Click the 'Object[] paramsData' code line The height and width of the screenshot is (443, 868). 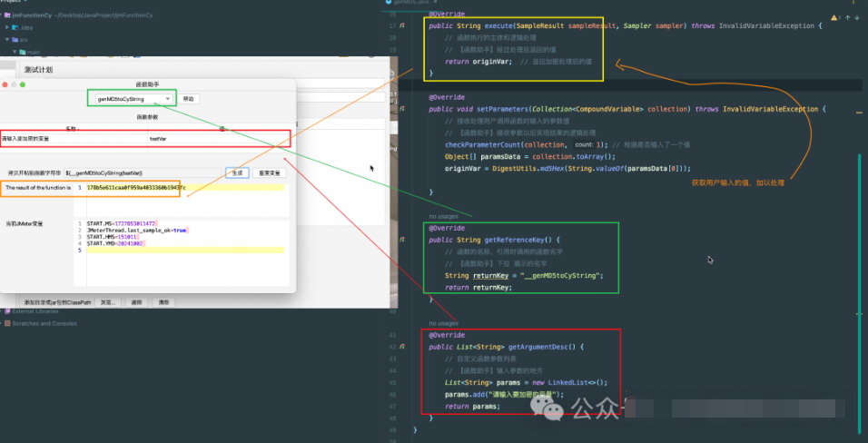[x=529, y=157]
